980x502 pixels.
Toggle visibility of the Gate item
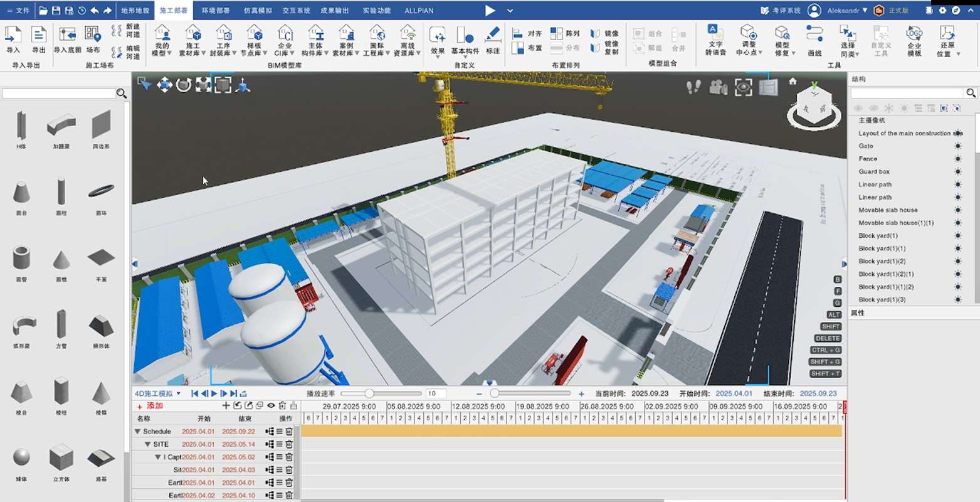pyautogui.click(x=957, y=146)
